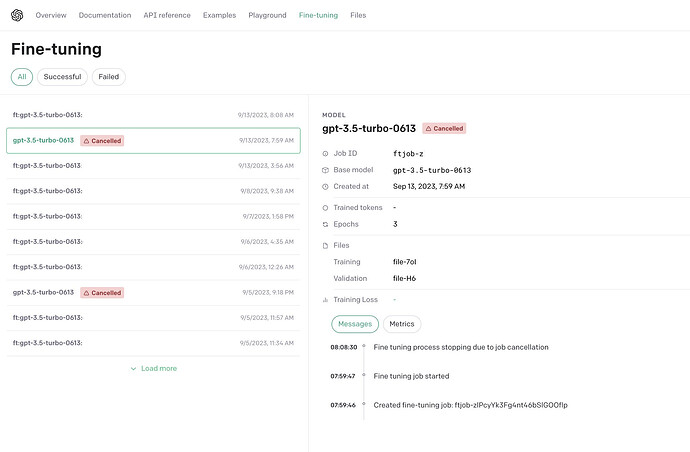
Task: Click Created at value Sep 13, 2023
Action: coord(429,187)
